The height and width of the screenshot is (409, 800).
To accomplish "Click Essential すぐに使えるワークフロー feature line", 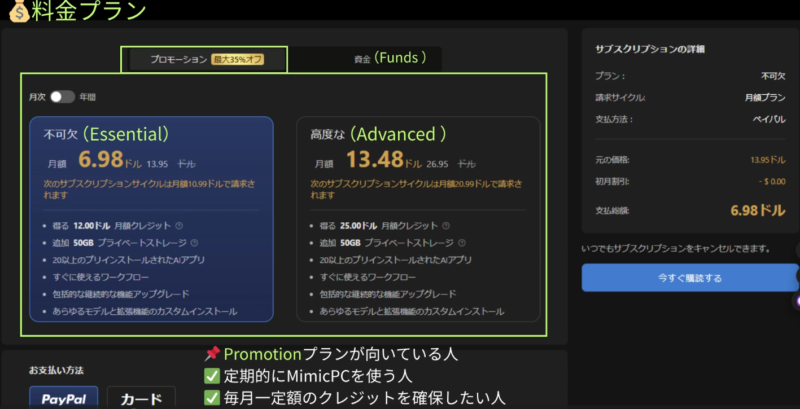I will (101, 277).
